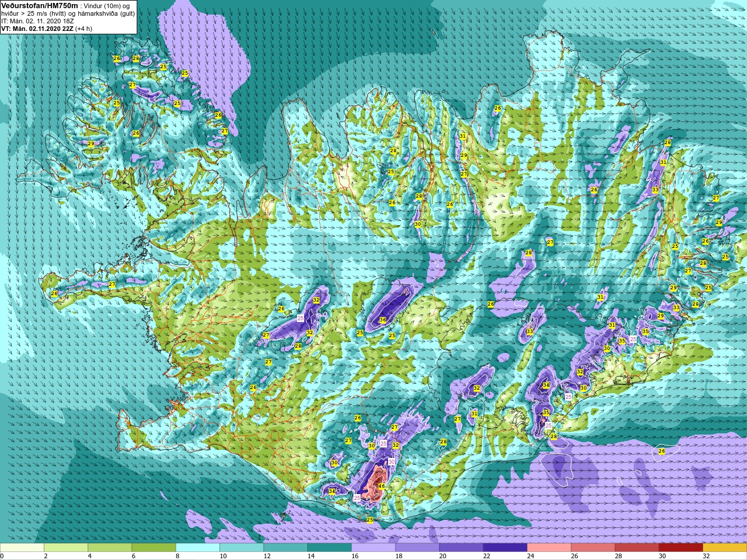Click the legend tick label '8'

tap(176, 556)
